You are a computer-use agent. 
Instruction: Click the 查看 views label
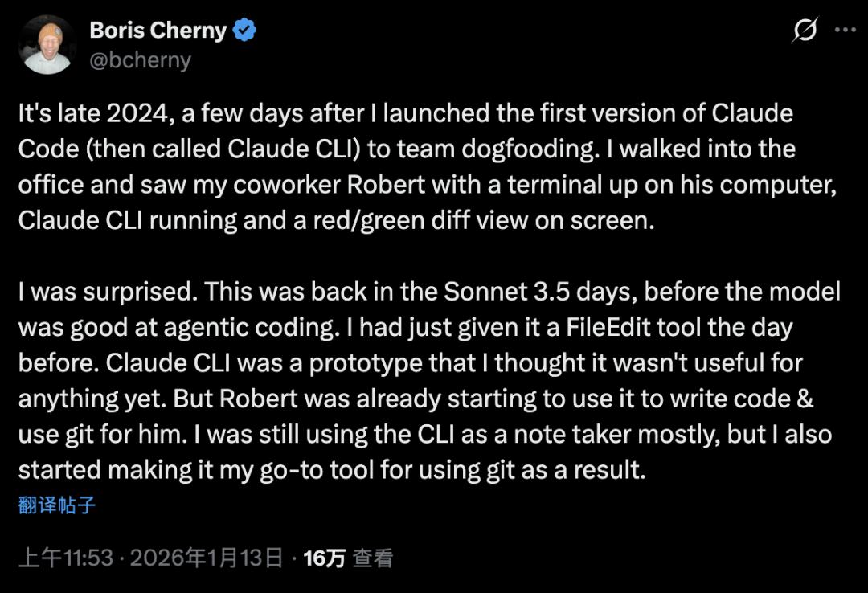pyautogui.click(x=373, y=558)
